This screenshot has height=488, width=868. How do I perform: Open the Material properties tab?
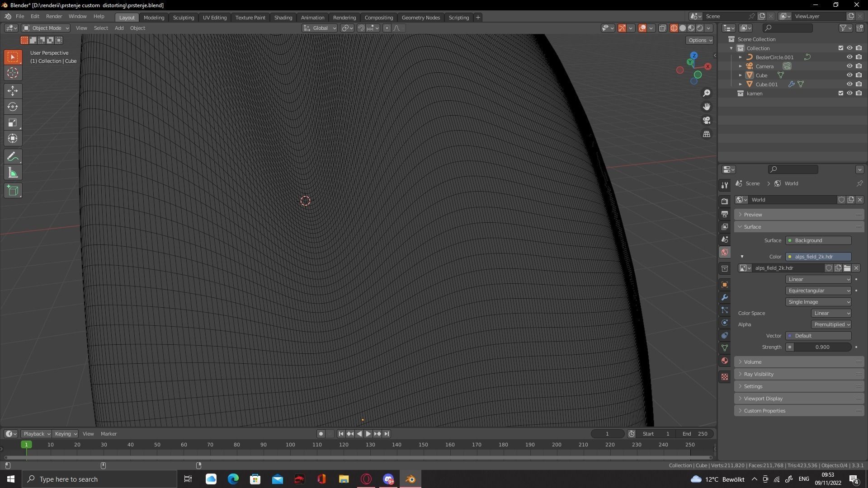725,361
